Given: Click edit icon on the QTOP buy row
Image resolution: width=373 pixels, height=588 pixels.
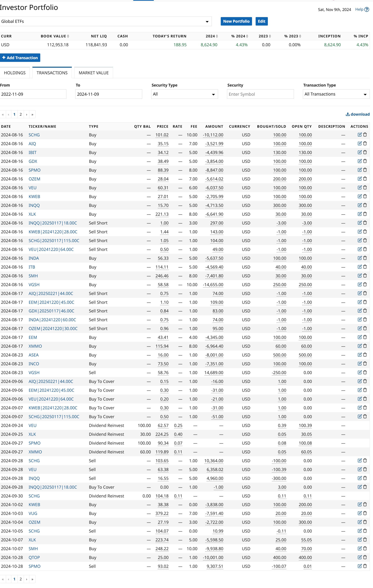Looking at the screenshot, I should point(360,557).
